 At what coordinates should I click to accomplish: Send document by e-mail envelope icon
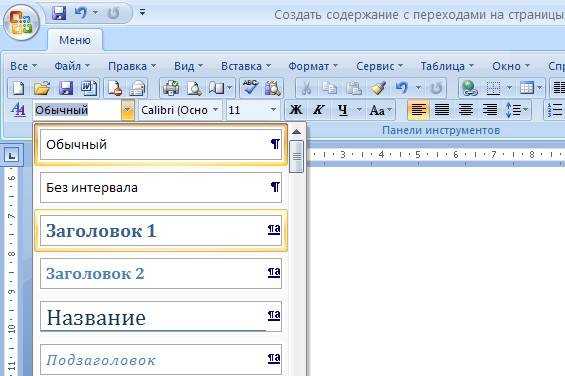point(138,88)
